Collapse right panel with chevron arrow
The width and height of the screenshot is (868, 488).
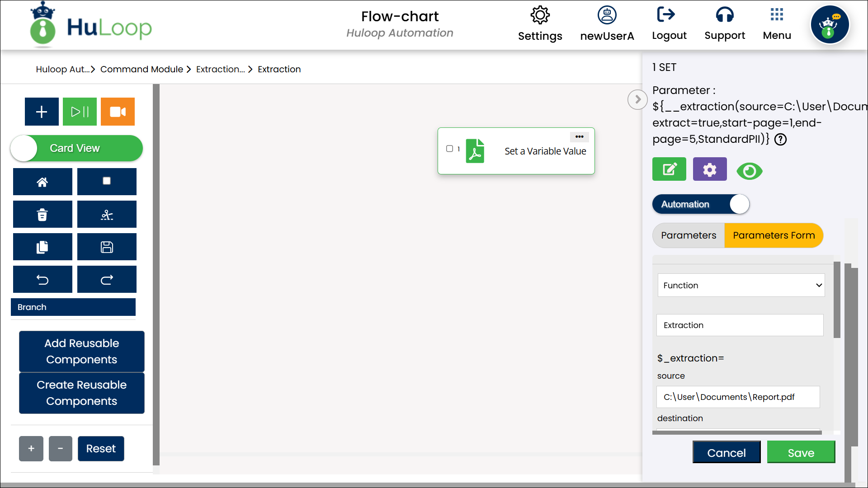click(x=637, y=99)
